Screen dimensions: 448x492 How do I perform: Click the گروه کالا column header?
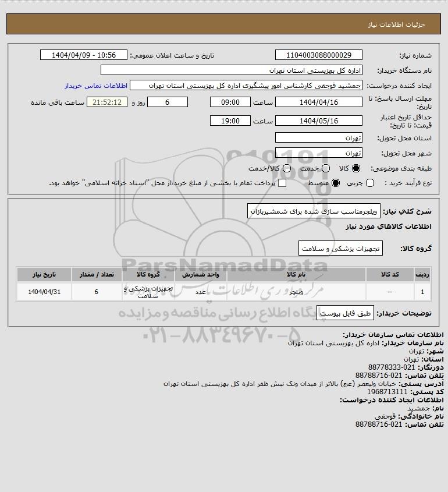click(x=148, y=275)
